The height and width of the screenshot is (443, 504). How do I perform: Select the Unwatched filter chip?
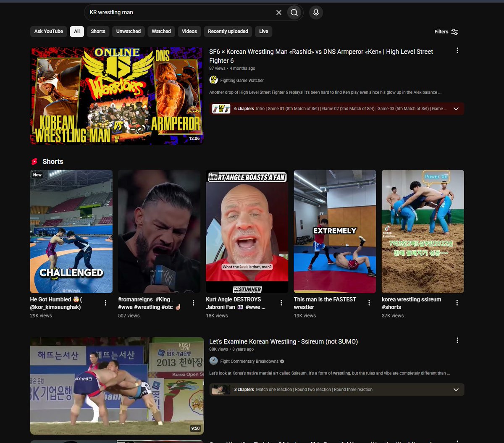(x=129, y=31)
